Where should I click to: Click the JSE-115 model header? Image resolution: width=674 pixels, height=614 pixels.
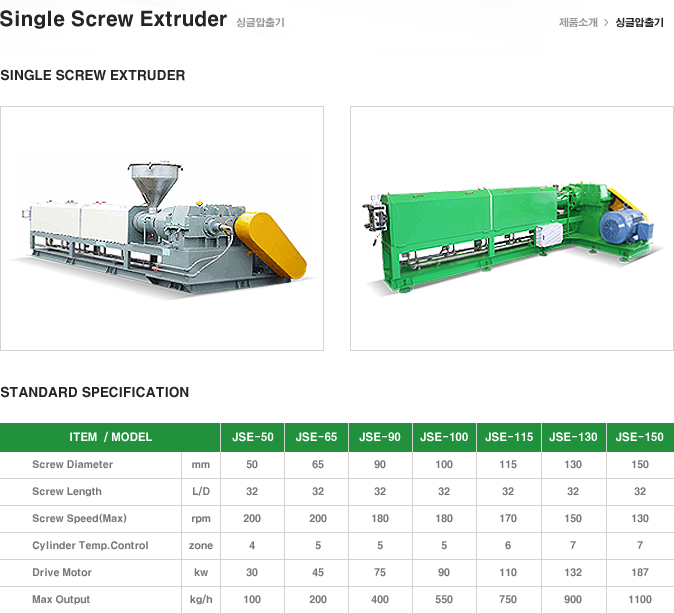click(509, 437)
